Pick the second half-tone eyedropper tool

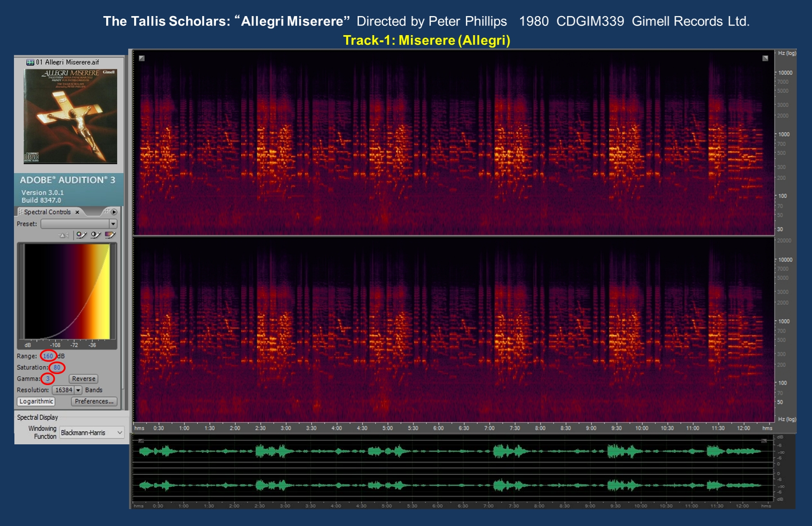96,235
